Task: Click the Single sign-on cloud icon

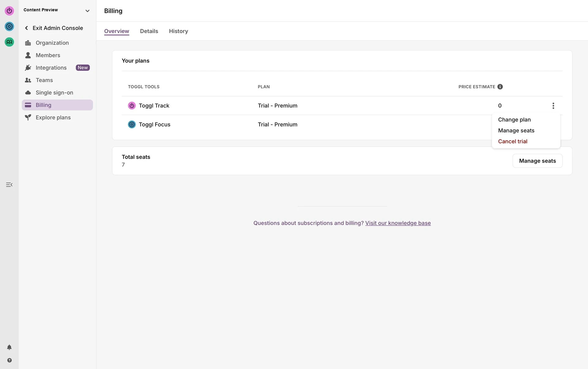Action: click(28, 92)
